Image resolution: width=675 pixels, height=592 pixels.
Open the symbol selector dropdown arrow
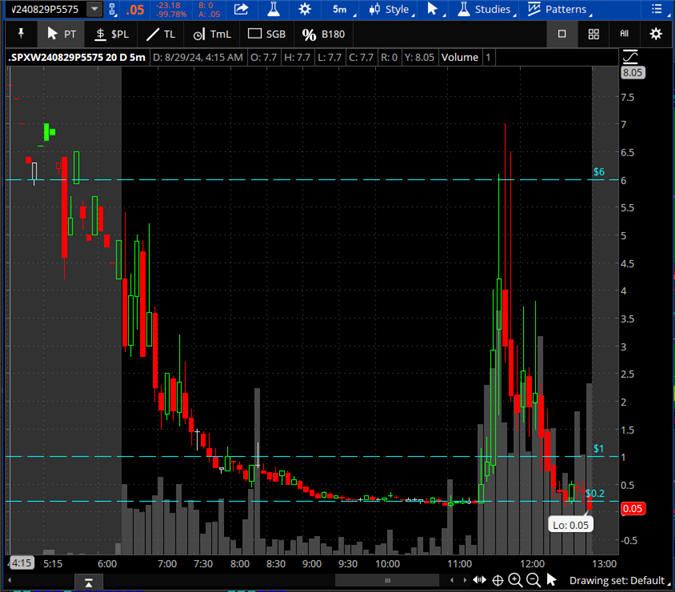tap(94, 9)
